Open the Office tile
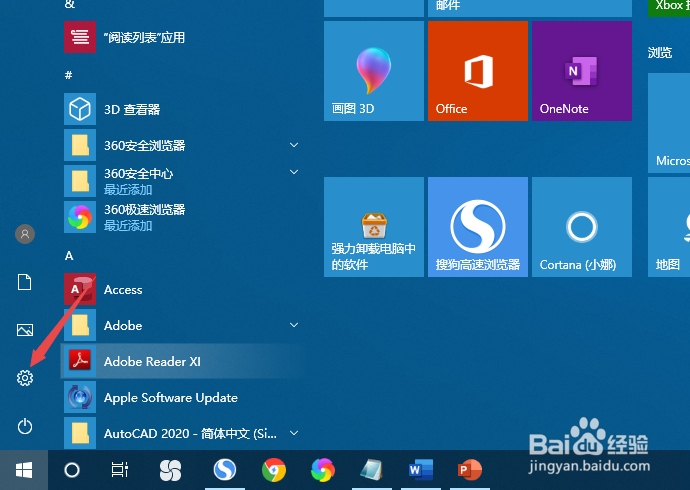This screenshot has height=490, width=690. point(477,71)
